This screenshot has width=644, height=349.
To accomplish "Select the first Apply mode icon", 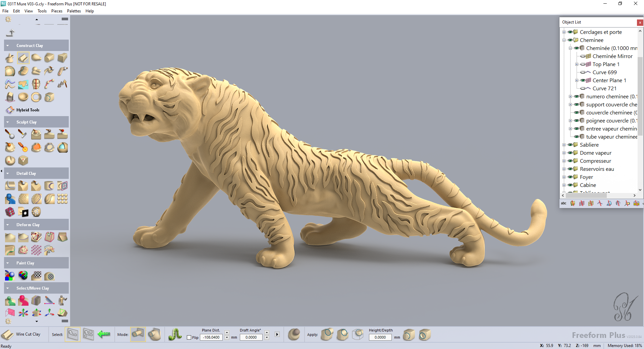I will click(x=327, y=334).
